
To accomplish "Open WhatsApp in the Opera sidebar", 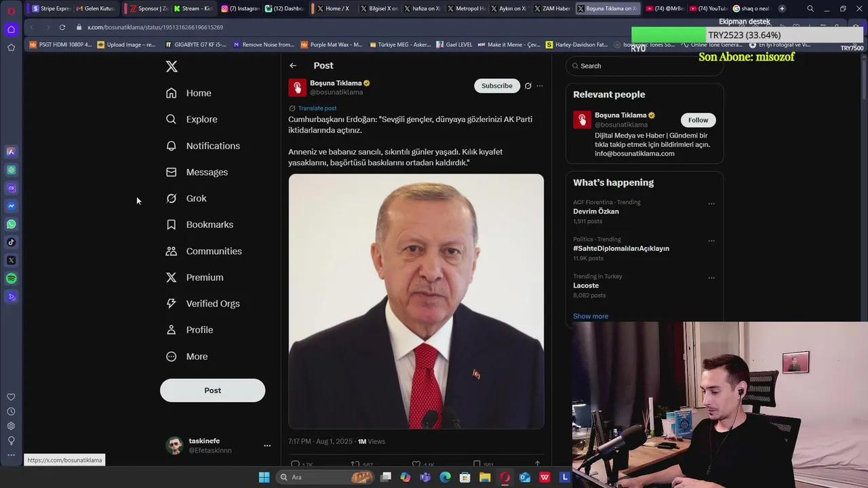I will [11, 224].
